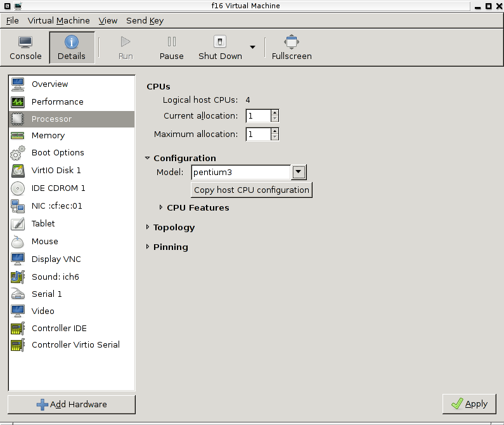Open the Shut Down dropdown arrow
Screen dimensions: 504x425
coord(252,48)
